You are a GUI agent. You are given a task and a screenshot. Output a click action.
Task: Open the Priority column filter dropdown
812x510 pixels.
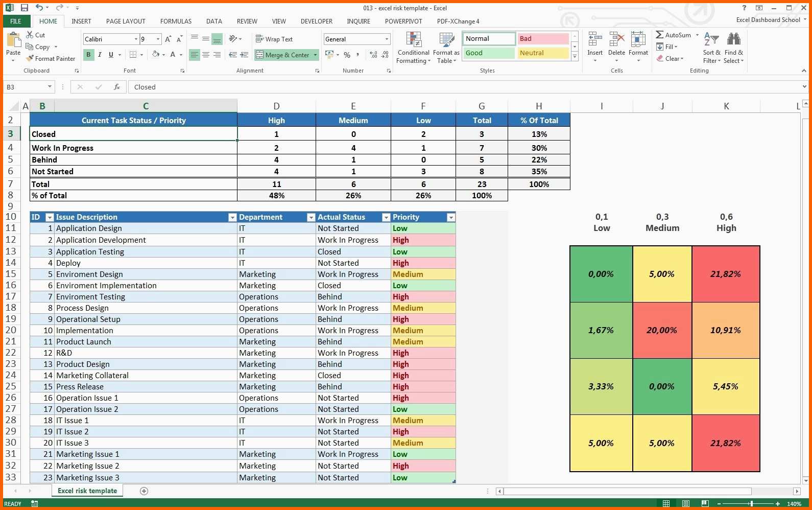(450, 218)
